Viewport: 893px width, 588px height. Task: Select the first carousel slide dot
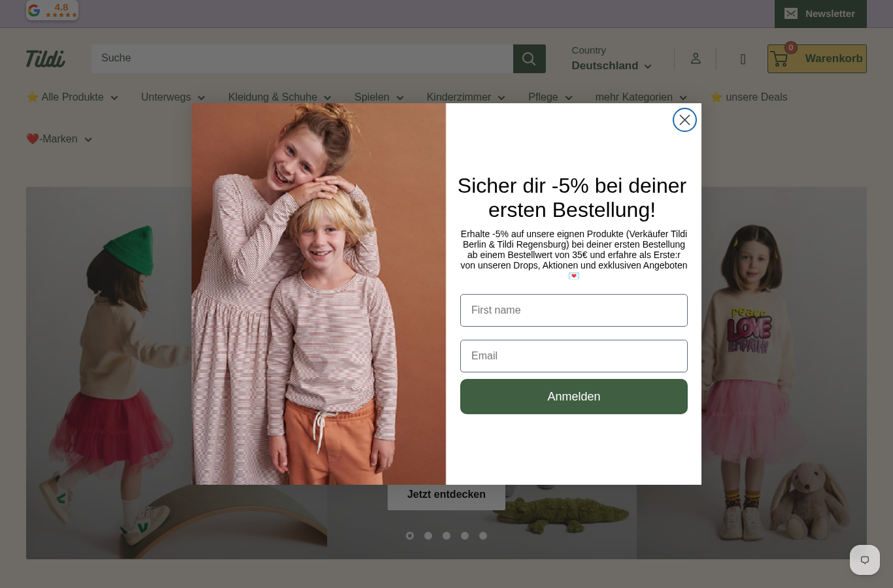coord(410,536)
